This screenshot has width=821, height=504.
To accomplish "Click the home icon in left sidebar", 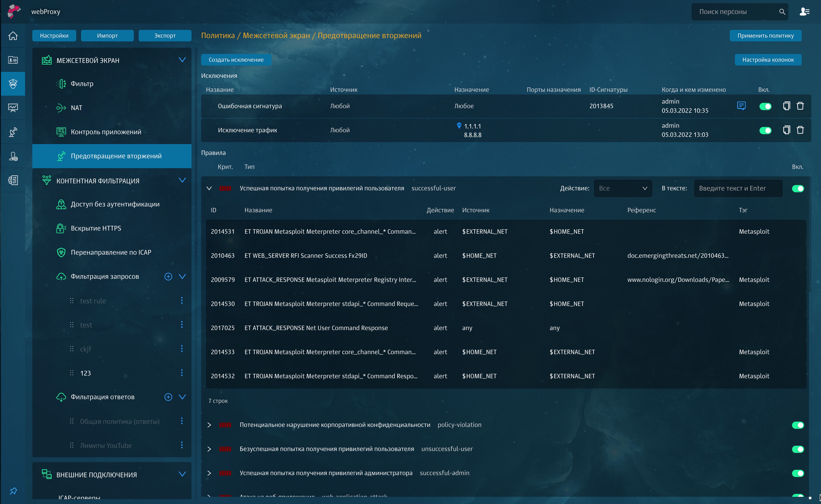I will click(13, 36).
